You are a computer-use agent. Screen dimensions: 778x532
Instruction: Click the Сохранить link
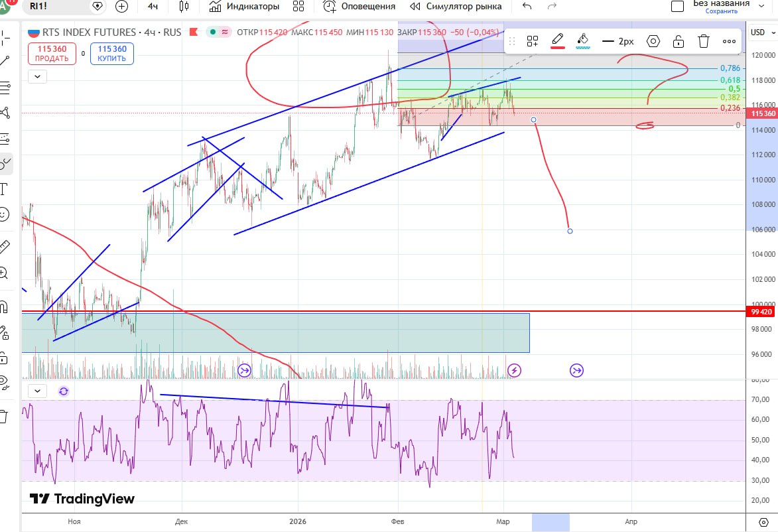click(x=722, y=11)
